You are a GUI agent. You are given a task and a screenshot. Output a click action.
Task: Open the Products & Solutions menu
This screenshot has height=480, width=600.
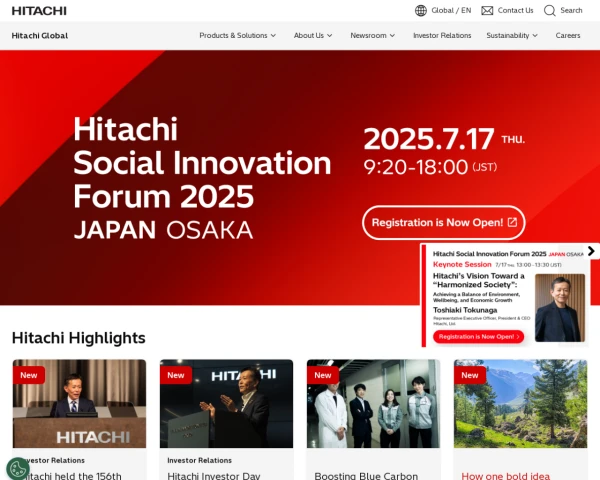tap(237, 36)
